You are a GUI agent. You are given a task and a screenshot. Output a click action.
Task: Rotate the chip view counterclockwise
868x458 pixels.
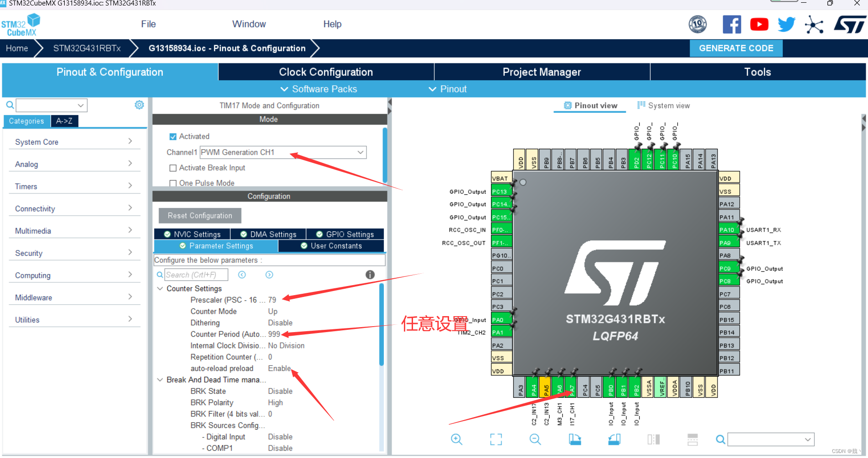[614, 439]
